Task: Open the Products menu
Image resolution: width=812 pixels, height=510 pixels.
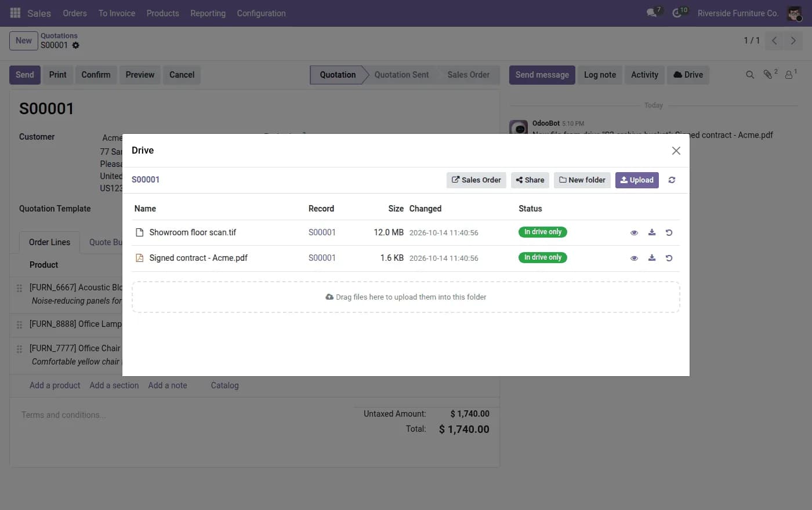Action: pos(162,13)
